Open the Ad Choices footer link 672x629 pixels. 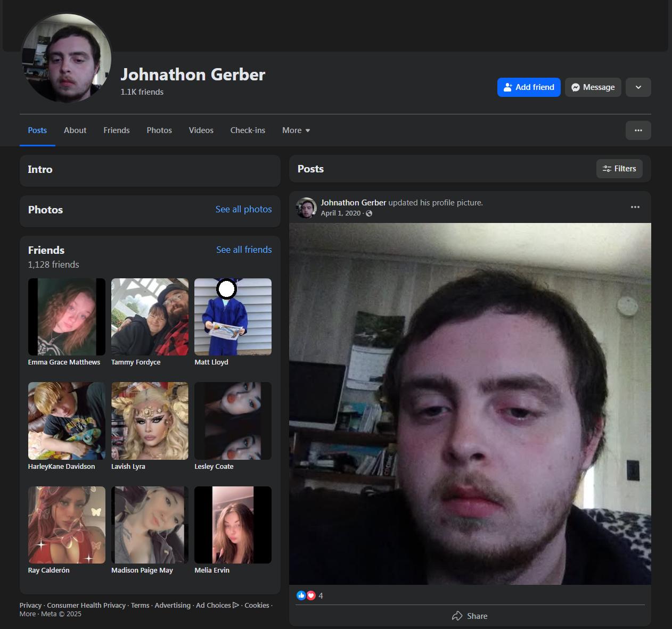coord(217,606)
